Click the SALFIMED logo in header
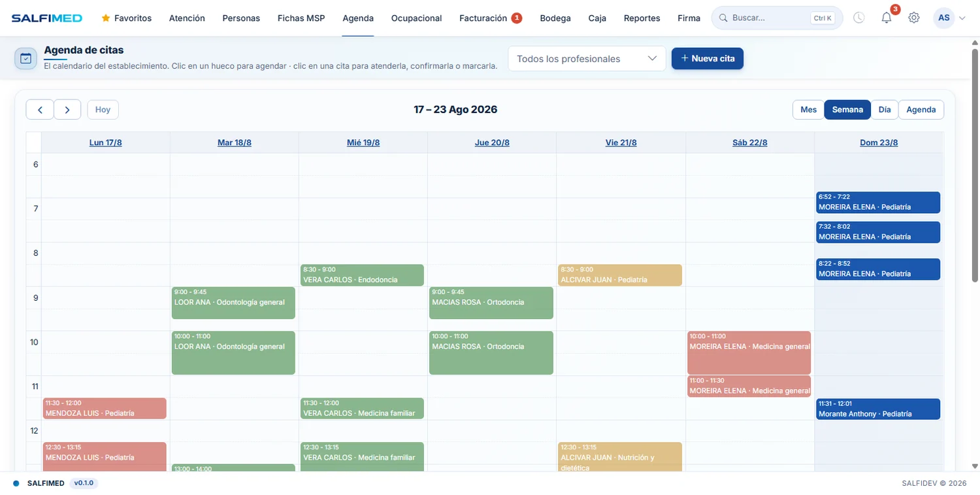The height and width of the screenshot is (495, 980). (46, 18)
